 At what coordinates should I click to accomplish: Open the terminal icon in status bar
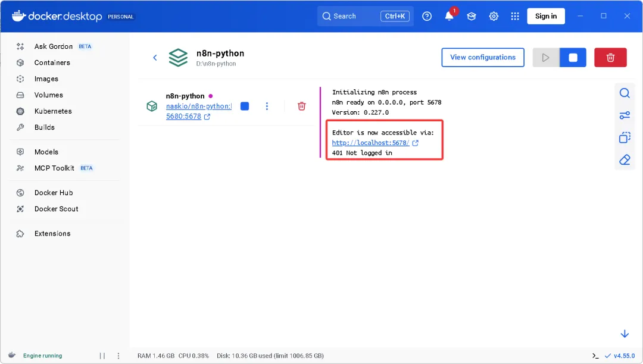click(x=595, y=356)
